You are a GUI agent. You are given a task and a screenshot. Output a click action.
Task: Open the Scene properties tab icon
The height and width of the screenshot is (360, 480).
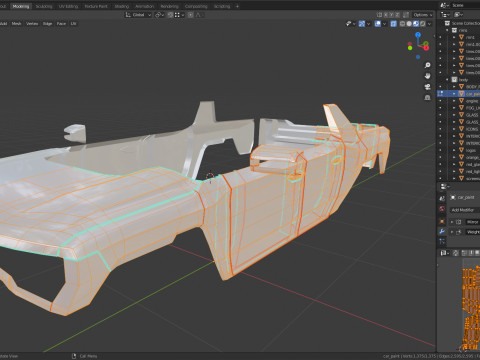pyautogui.click(x=442, y=199)
